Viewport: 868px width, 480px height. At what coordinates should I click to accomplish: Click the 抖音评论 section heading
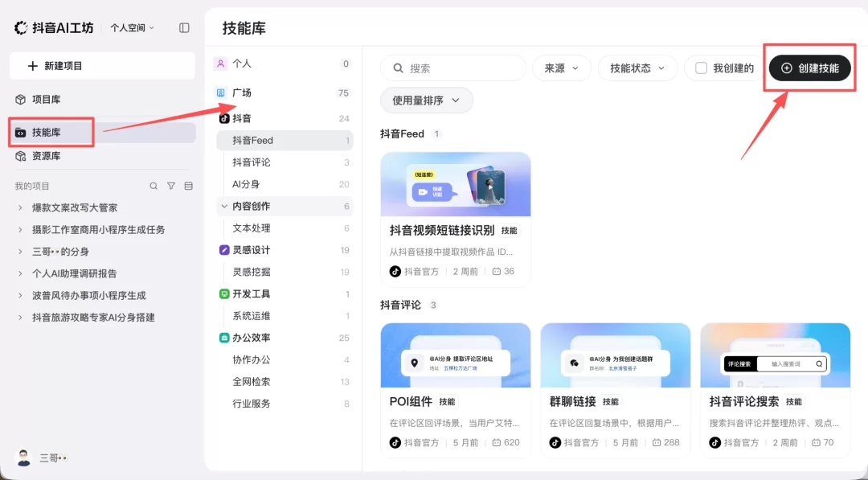click(x=400, y=305)
